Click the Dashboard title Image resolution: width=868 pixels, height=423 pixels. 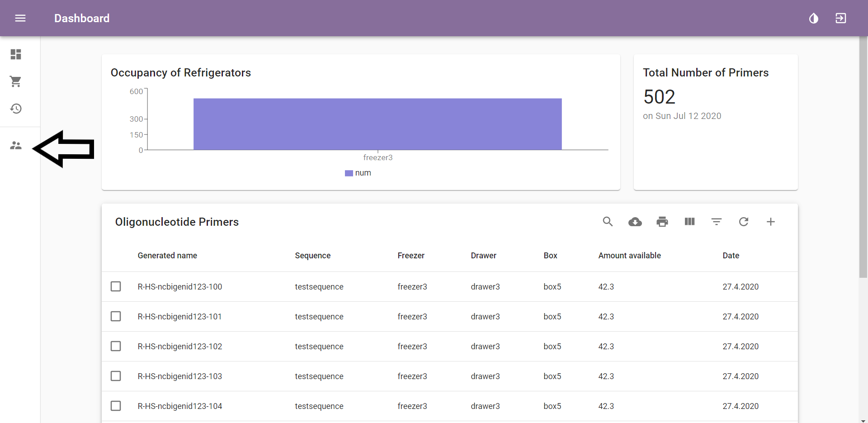pyautogui.click(x=82, y=18)
